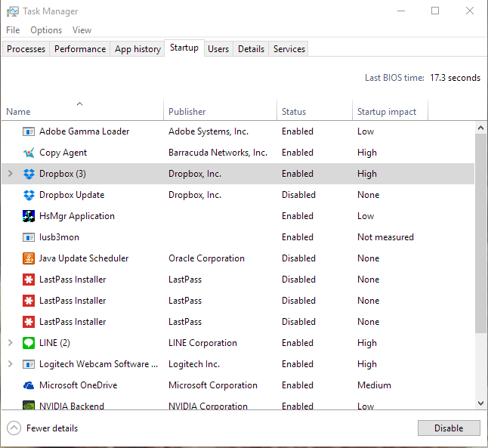This screenshot has height=448, width=488.
Task: Switch to the App history tab
Action: [137, 49]
